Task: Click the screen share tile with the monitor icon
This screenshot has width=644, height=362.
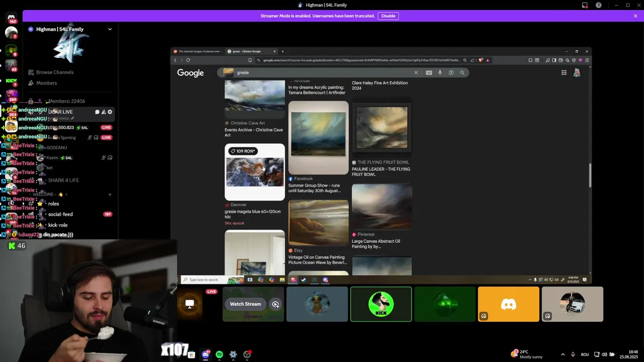Action: coord(190,304)
